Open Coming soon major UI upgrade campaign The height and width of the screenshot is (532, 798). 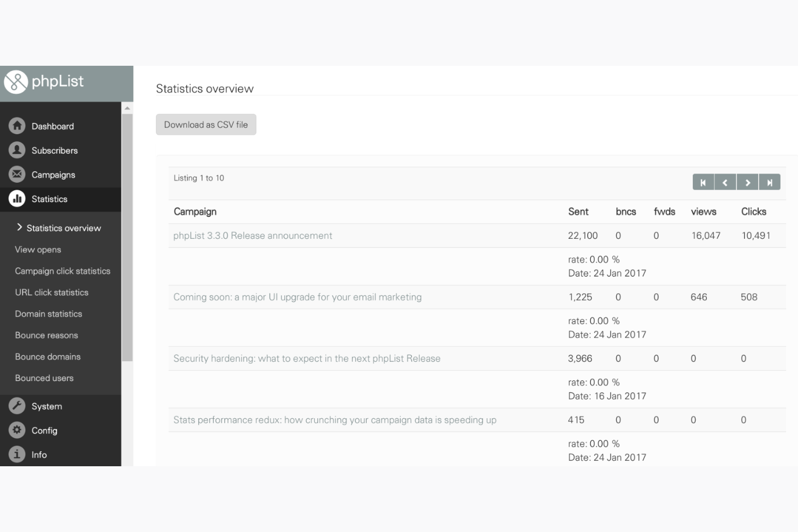coord(298,297)
